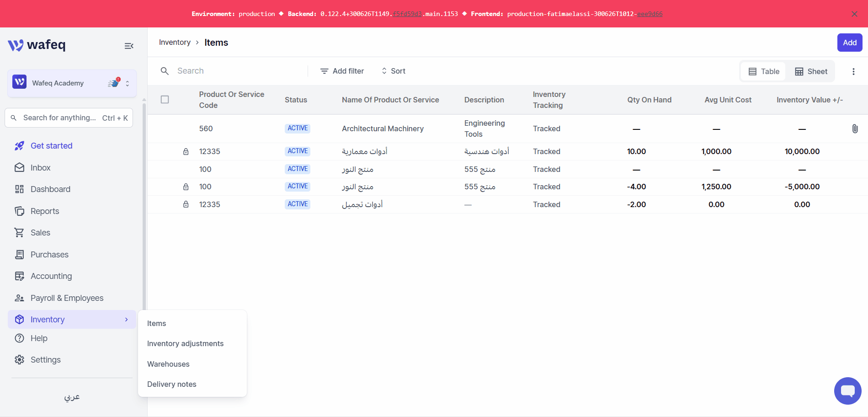This screenshot has height=417, width=868.
Task: Click the Search for anything box
Action: pyautogui.click(x=69, y=118)
